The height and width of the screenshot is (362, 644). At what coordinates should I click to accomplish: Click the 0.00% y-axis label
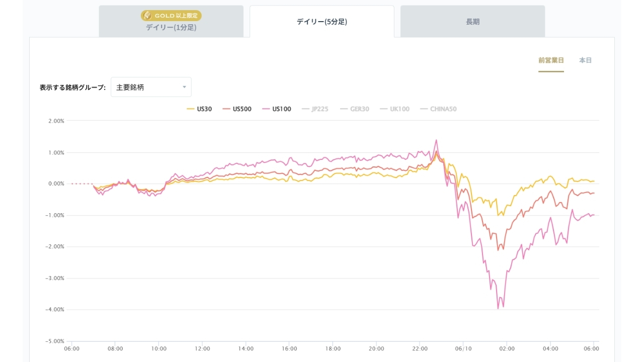(x=56, y=184)
